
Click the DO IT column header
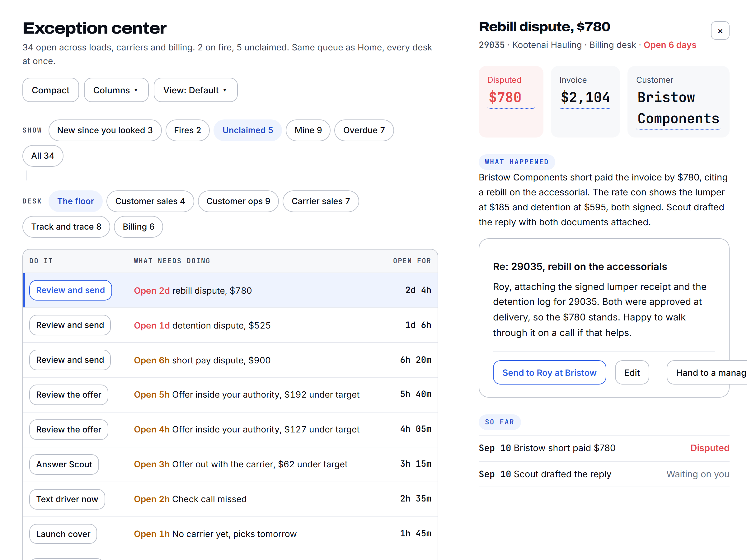pyautogui.click(x=41, y=261)
